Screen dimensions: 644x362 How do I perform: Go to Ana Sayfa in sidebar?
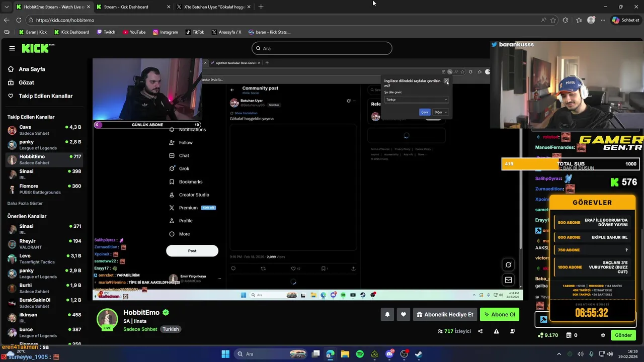[32, 69]
